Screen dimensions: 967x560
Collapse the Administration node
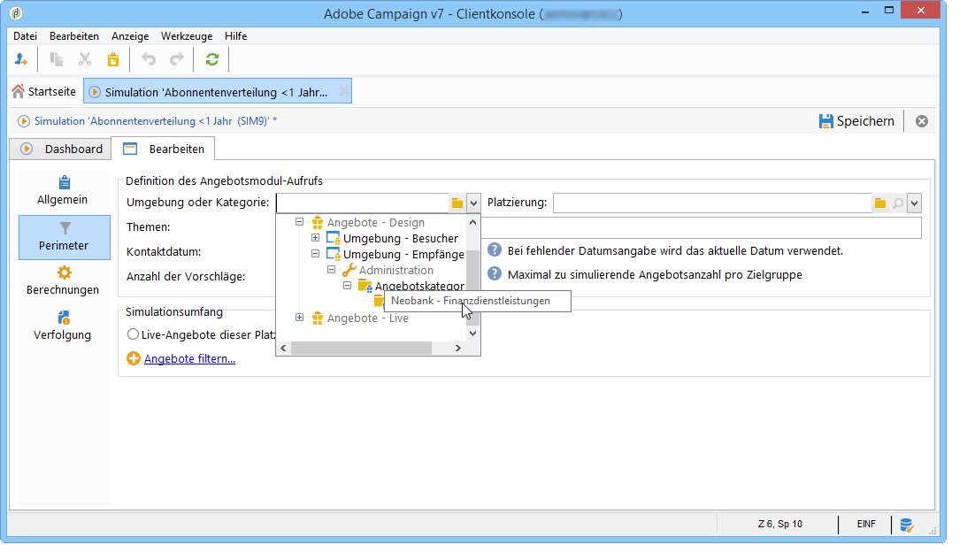(x=331, y=270)
